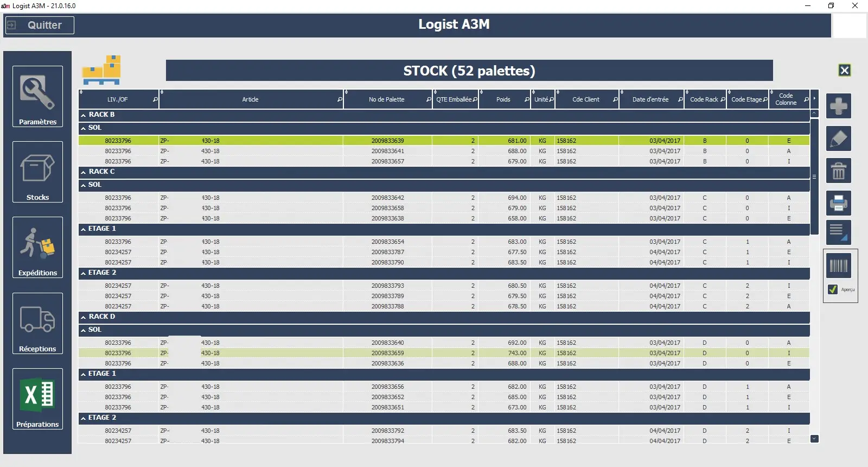The width and height of the screenshot is (868, 467).
Task: Search in Date d'entrée column
Action: click(680, 100)
